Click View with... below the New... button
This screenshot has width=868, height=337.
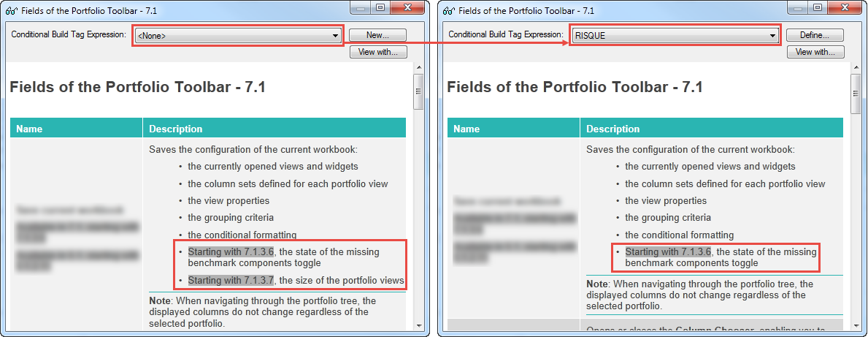(x=377, y=52)
